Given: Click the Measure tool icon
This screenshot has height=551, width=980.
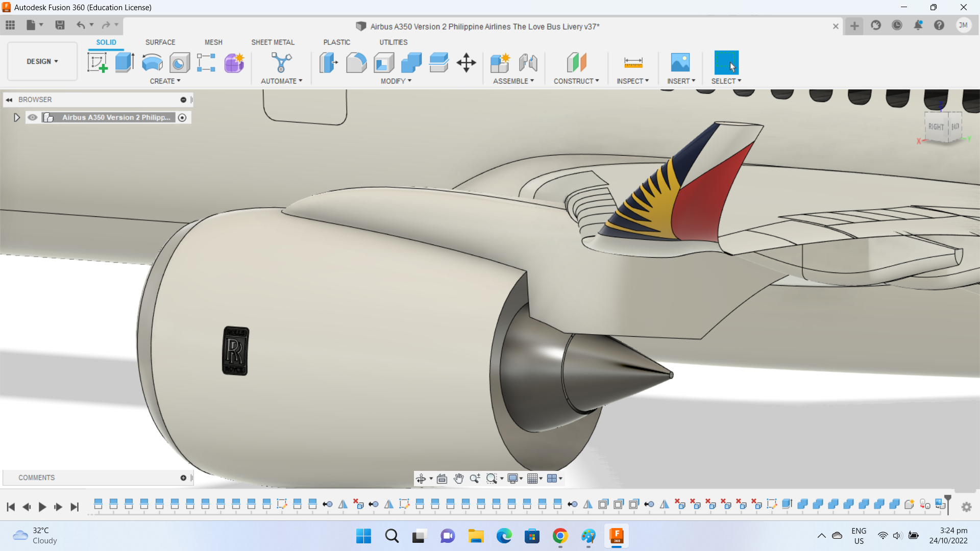Looking at the screenshot, I should tap(633, 63).
